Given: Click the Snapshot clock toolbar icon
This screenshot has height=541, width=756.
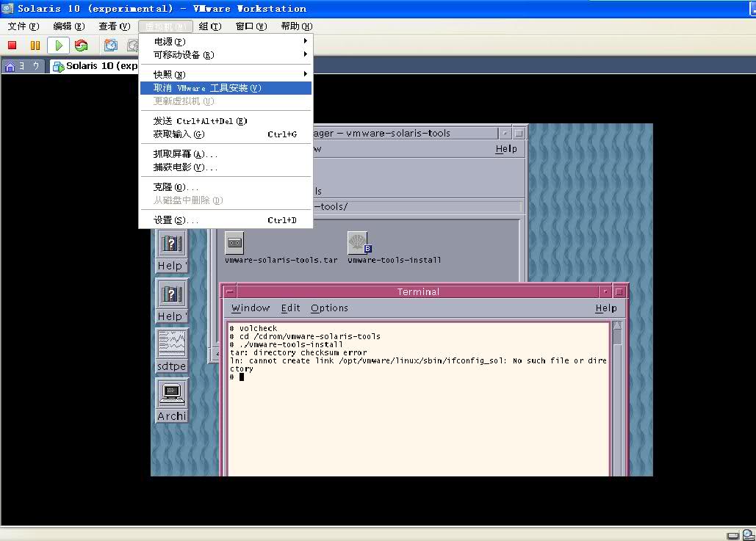Looking at the screenshot, I should point(110,46).
